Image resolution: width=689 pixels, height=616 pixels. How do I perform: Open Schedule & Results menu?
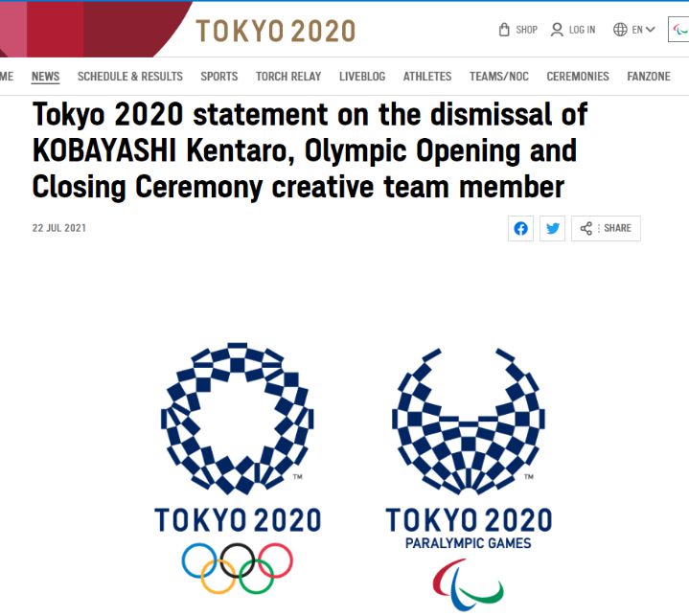coord(130,77)
